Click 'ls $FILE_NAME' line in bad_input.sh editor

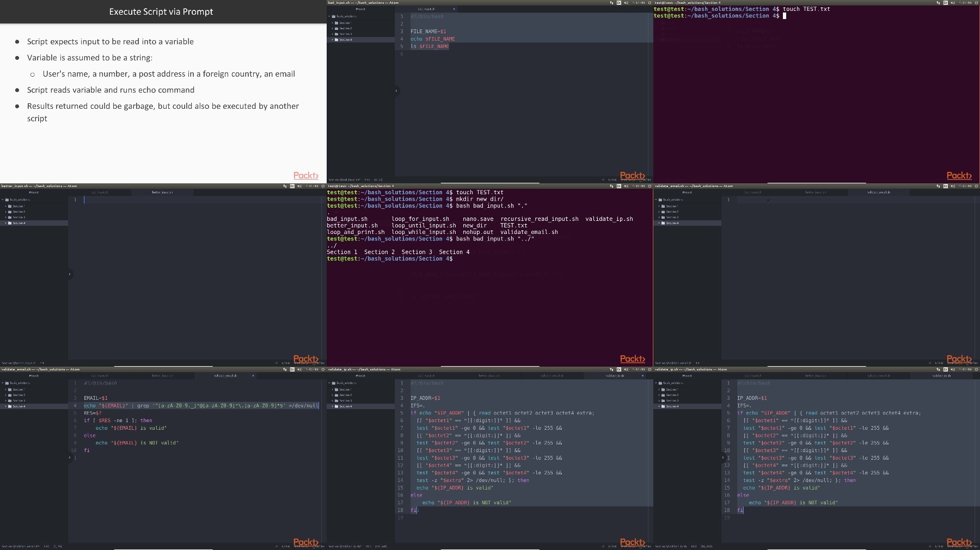pyautogui.click(x=430, y=46)
